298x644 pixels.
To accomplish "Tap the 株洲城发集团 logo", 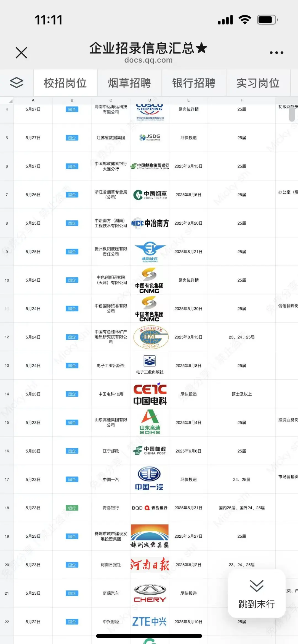I will 150,536.
